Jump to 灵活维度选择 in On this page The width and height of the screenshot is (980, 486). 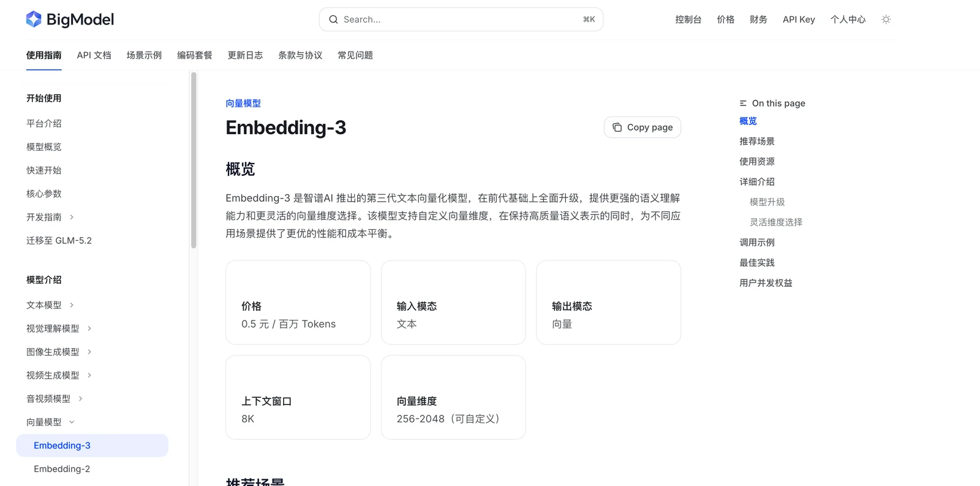click(776, 222)
